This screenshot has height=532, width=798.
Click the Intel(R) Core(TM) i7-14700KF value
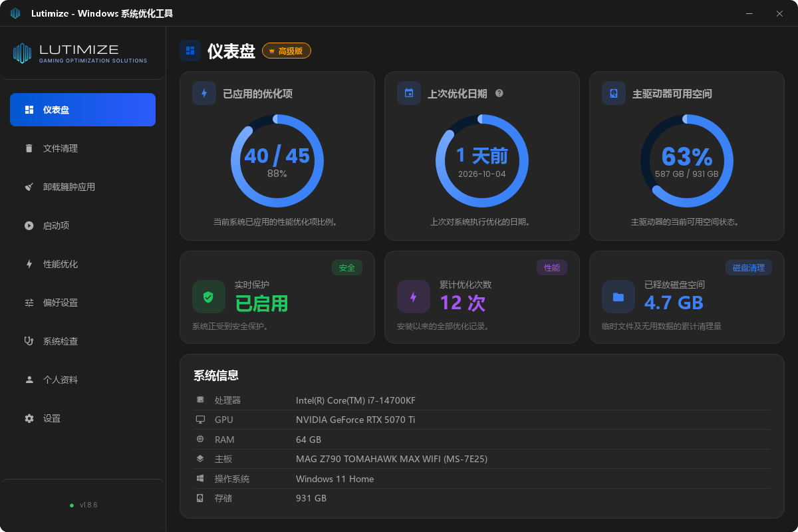356,400
